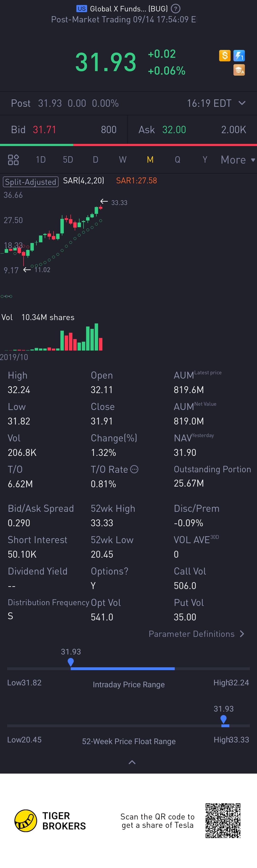
Task: Open the chart layout grid icon
Action: 13,160
